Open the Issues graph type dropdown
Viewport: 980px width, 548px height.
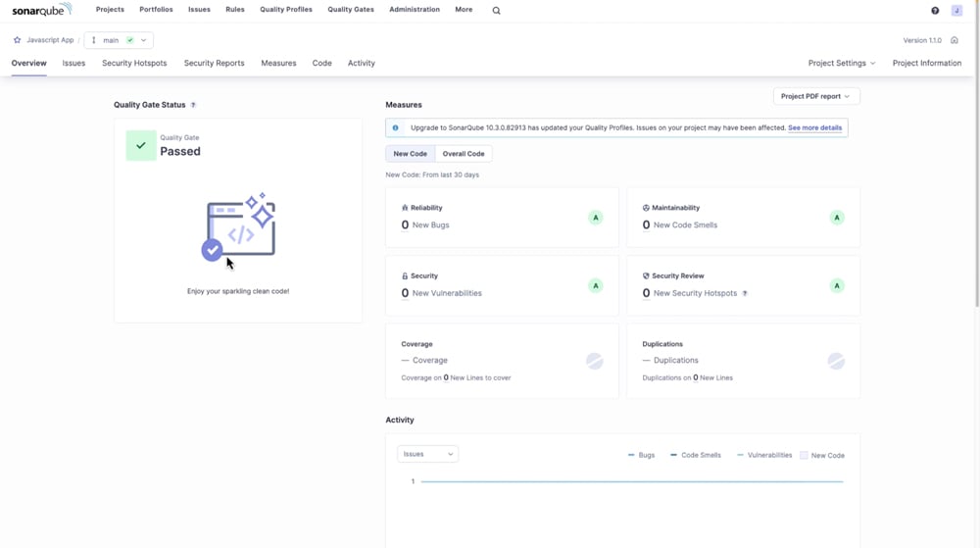[427, 454]
